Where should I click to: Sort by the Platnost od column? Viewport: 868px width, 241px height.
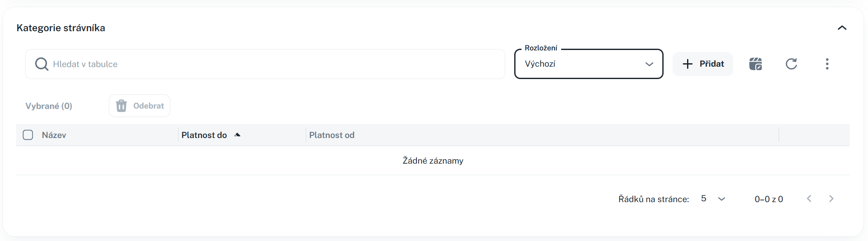click(332, 135)
